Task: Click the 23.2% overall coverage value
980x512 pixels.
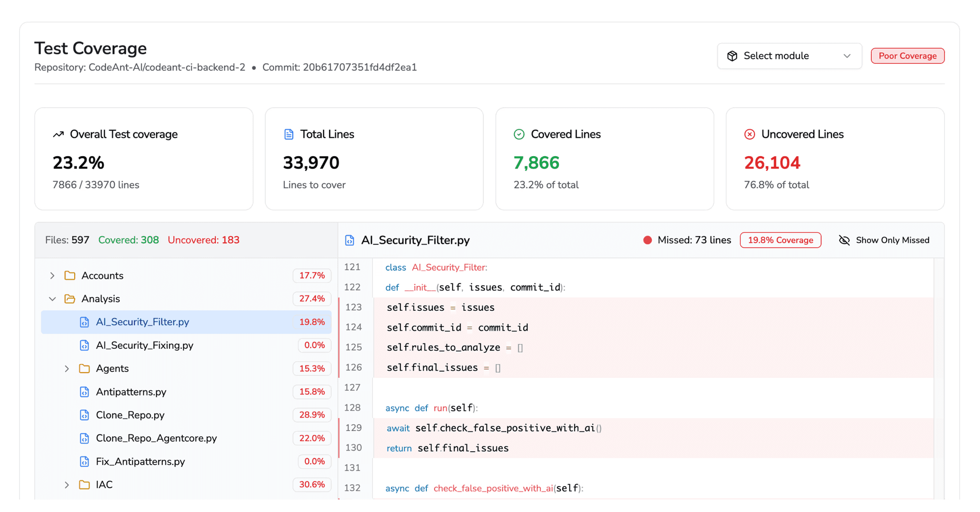Action: point(78,163)
